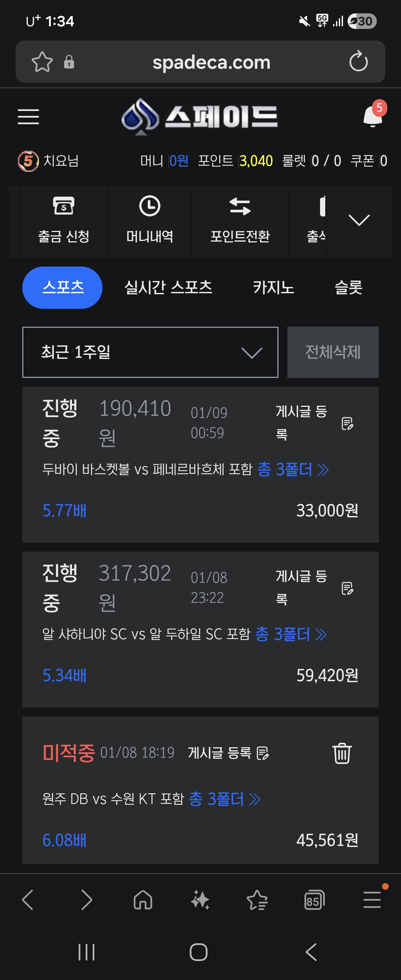Bookmark page with star in address bar
This screenshot has width=401, height=980.
pyautogui.click(x=42, y=62)
